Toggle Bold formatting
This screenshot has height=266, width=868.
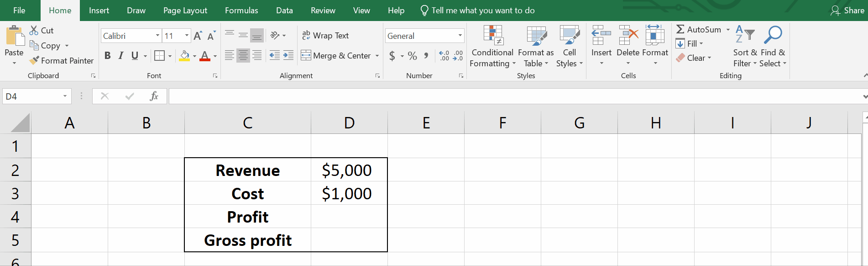(x=108, y=56)
